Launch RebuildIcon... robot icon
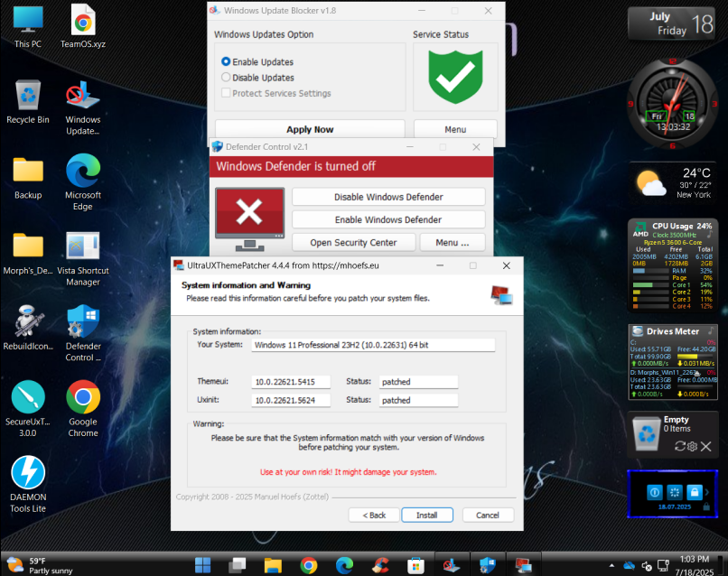Screen dimensions: 728x576 tap(28, 328)
